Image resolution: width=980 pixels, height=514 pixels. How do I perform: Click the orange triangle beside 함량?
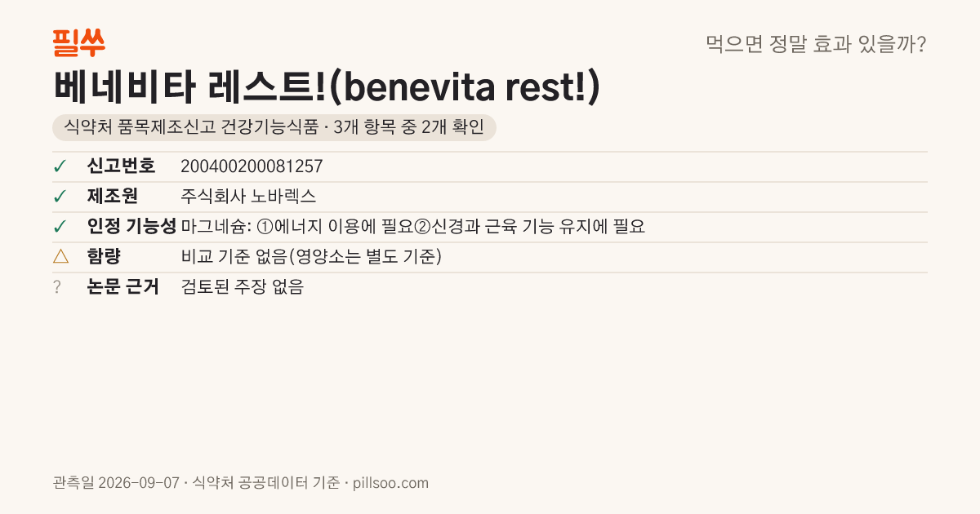pos(60,257)
